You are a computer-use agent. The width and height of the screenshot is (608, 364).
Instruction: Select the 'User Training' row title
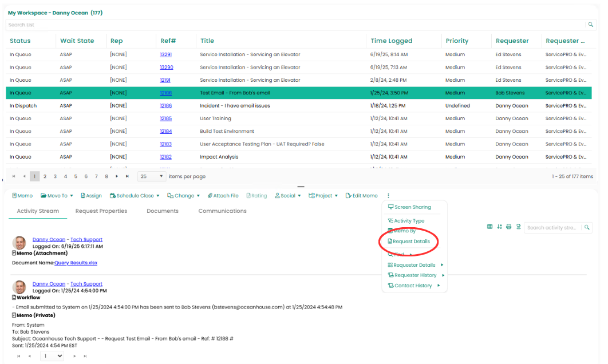tap(215, 118)
